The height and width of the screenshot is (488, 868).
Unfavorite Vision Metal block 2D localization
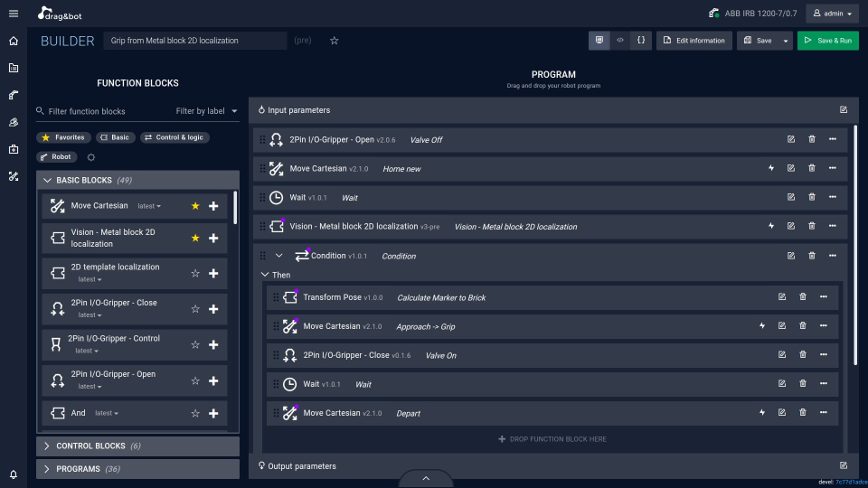pyautogui.click(x=195, y=238)
